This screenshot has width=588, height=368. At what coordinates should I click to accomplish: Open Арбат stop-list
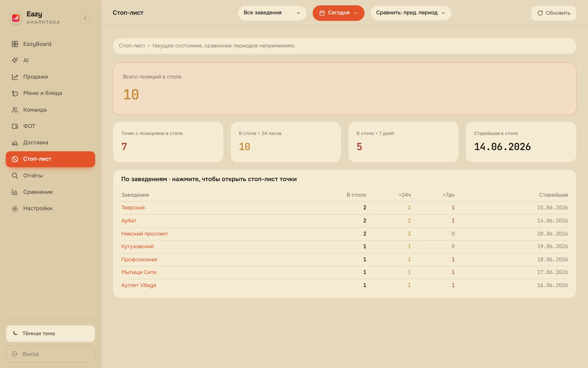pos(129,221)
